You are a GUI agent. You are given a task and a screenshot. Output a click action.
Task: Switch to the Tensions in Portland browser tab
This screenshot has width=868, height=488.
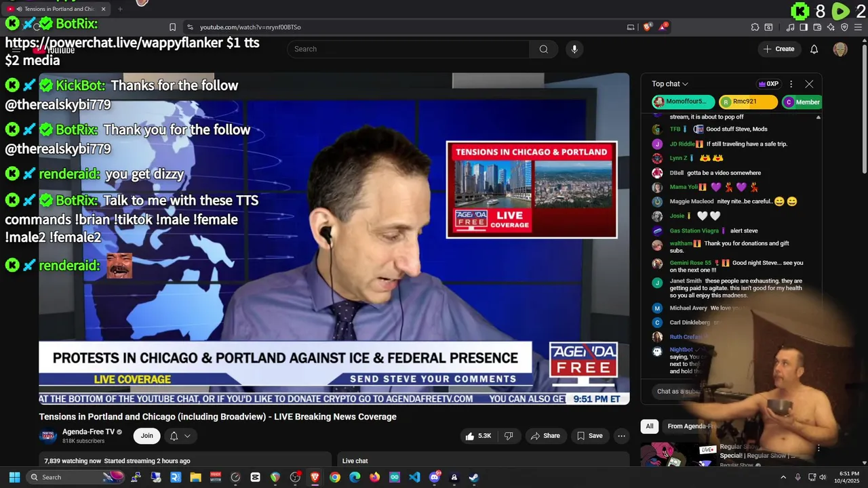click(x=59, y=9)
